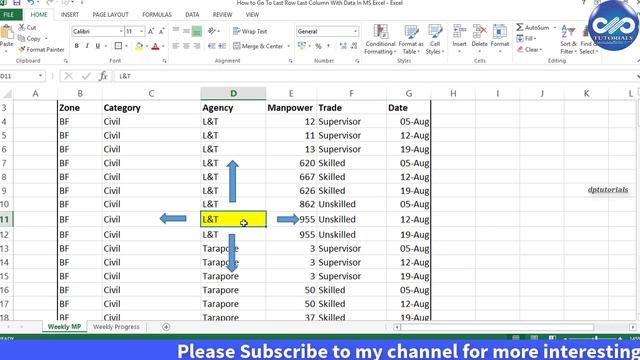Toggle Center horizontal alignment
640x360 pixels.
[186, 46]
